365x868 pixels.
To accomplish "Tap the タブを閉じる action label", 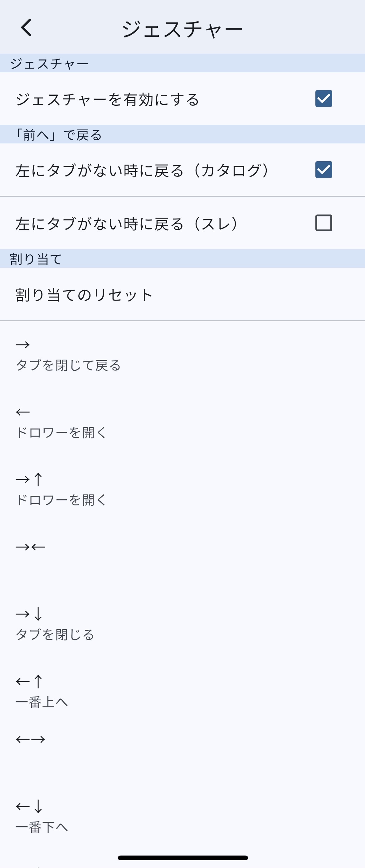I will [55, 635].
